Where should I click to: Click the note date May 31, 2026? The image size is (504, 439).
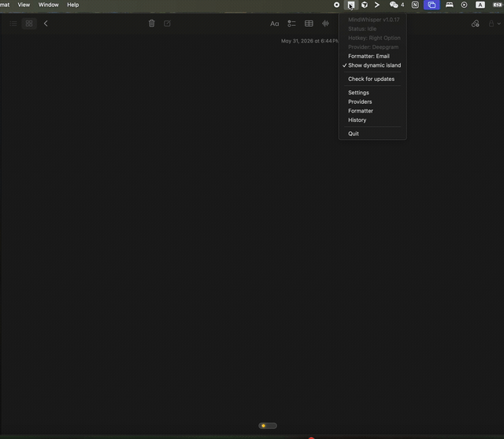tap(309, 41)
